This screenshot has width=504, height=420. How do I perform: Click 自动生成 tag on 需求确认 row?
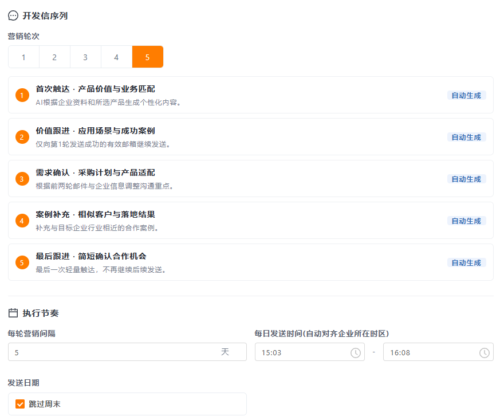466,179
